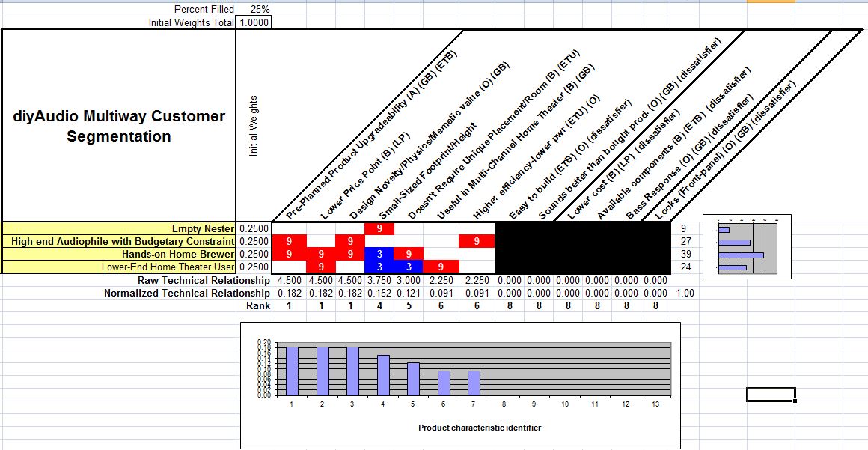Select the 'Looks (Front-panel) (O) (GB) (dissatisfier)' header

pos(724,150)
